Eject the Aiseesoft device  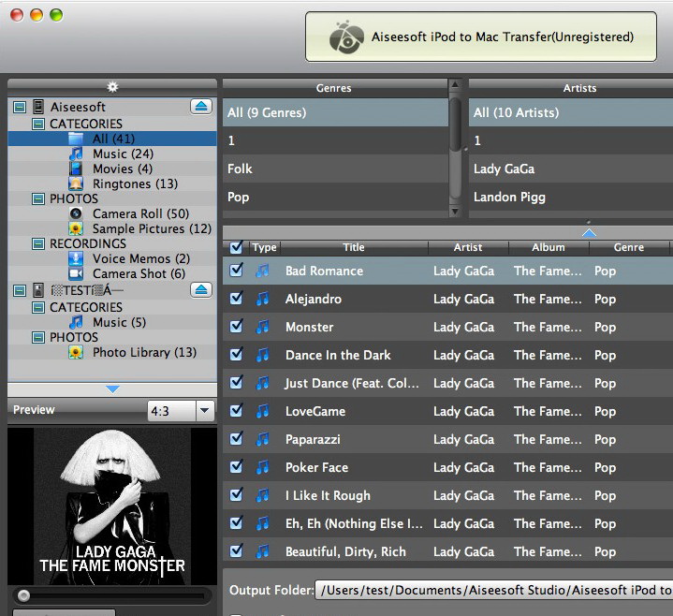coord(201,106)
